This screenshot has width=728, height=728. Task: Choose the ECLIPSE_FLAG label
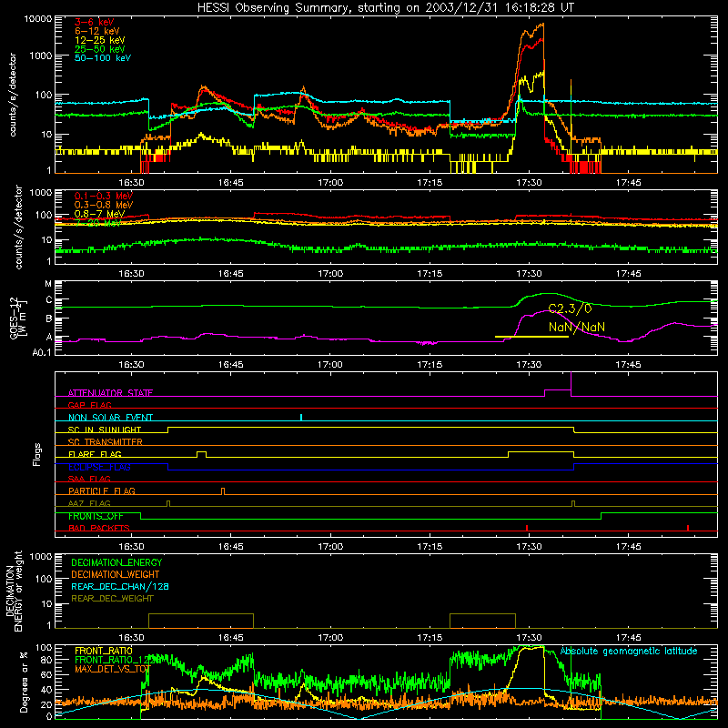click(99, 467)
